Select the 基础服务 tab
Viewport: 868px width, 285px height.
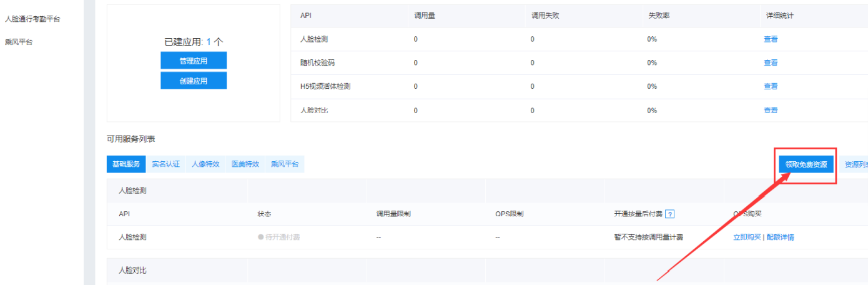point(127,164)
